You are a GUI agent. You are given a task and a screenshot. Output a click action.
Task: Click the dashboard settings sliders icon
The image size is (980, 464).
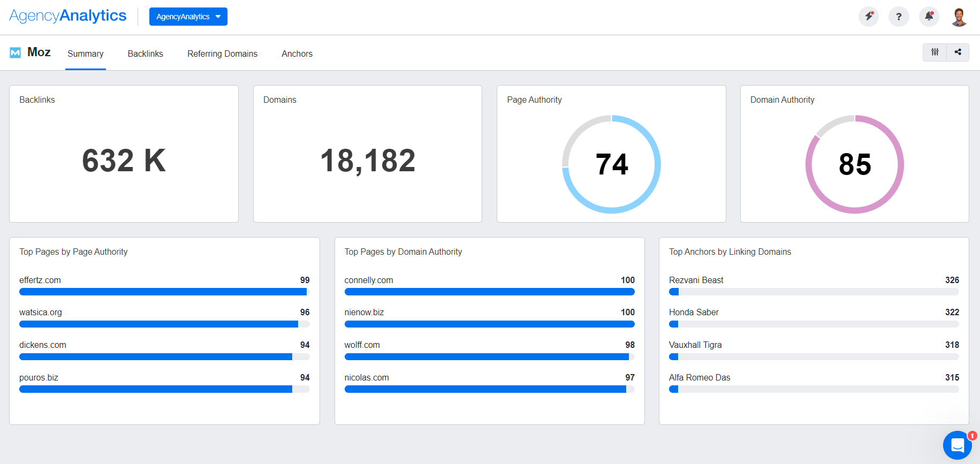tap(935, 52)
